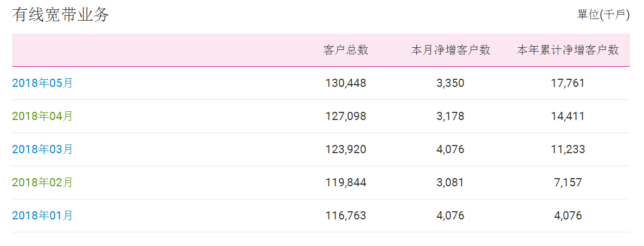Image resolution: width=644 pixels, height=246 pixels.
Task: Click the 單位(千戶) unit label
Action: (x=603, y=15)
